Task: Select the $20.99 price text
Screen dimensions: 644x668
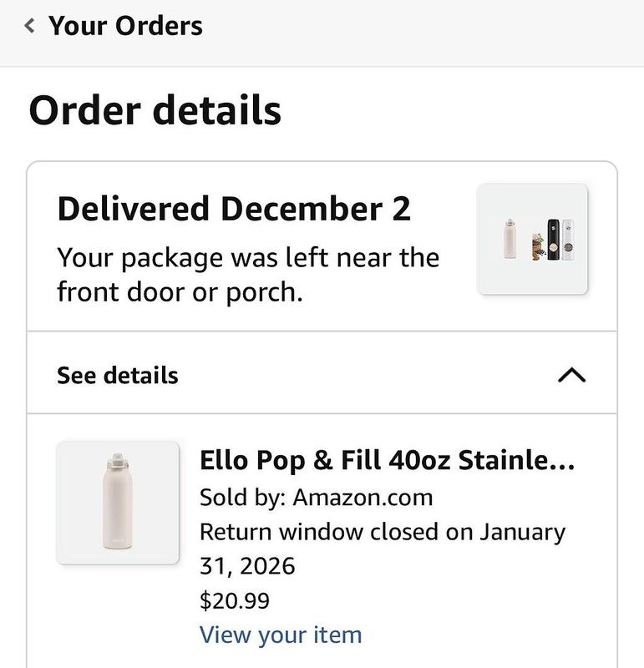Action: (x=235, y=600)
